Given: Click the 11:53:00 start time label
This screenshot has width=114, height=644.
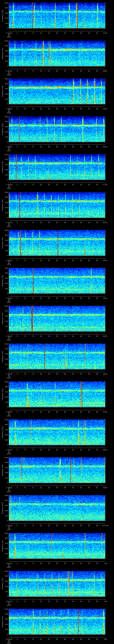Looking at the screenshot, I should [x=9, y=298].
